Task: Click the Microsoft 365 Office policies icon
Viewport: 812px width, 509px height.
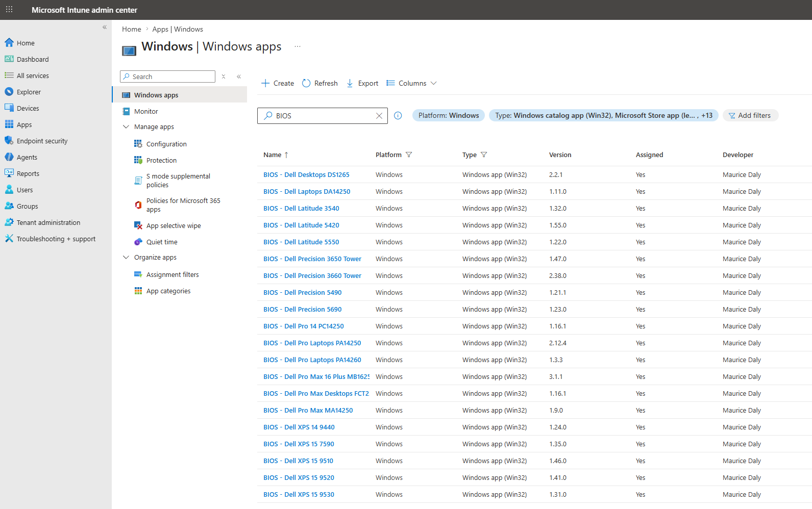Action: [138, 205]
